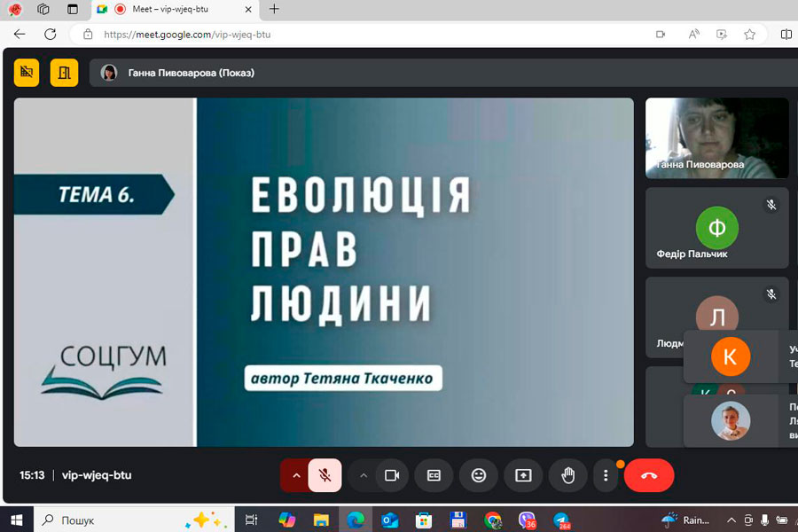Open more options three-dot menu
This screenshot has height=532, width=798.
click(x=606, y=475)
